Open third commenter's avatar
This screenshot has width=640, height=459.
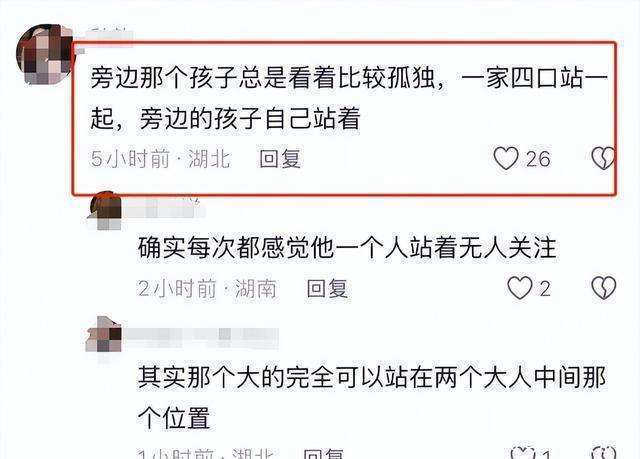coord(103,334)
